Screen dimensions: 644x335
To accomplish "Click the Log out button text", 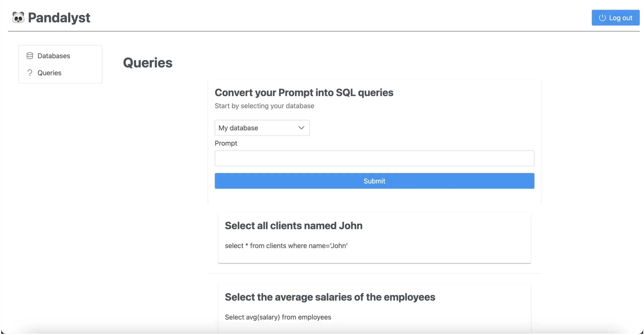I will pyautogui.click(x=620, y=18).
